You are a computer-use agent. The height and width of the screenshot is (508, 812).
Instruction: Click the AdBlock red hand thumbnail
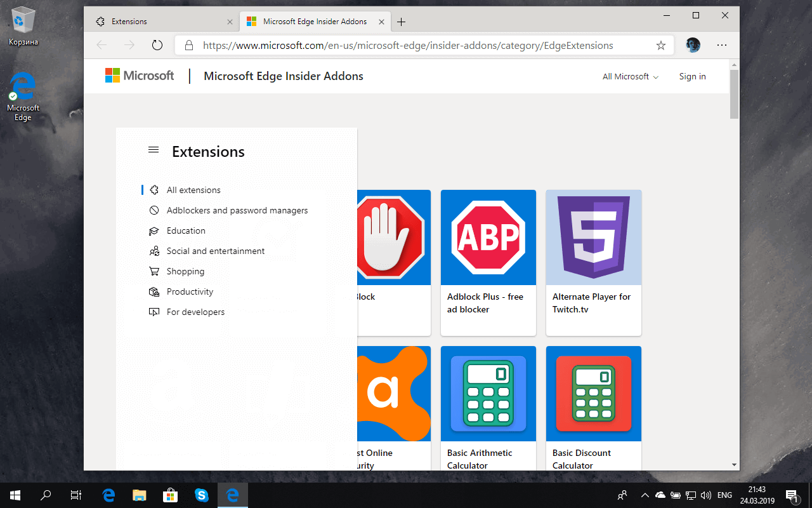click(394, 237)
